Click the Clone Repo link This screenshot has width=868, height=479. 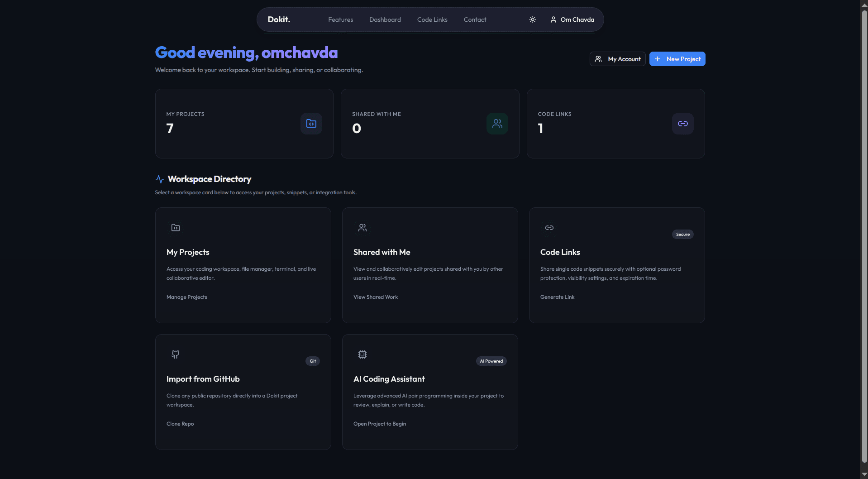(x=180, y=424)
